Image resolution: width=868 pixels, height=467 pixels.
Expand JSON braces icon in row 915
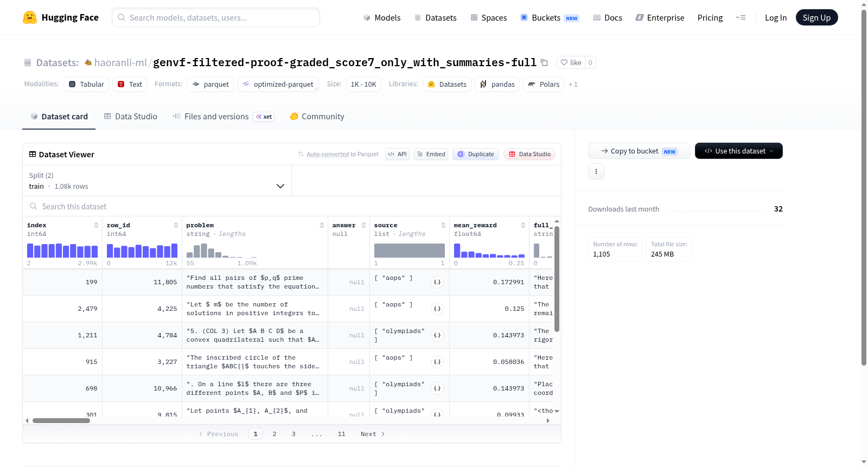437,362
